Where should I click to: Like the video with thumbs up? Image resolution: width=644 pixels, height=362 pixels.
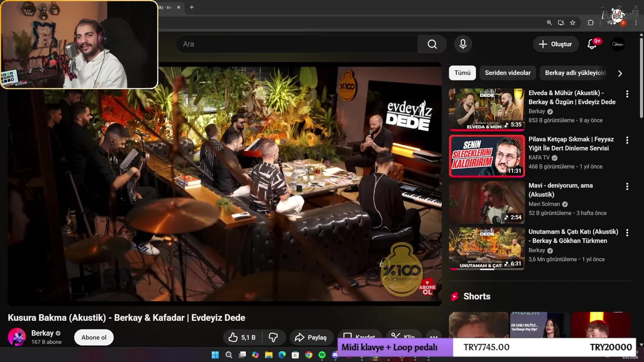[x=242, y=337]
